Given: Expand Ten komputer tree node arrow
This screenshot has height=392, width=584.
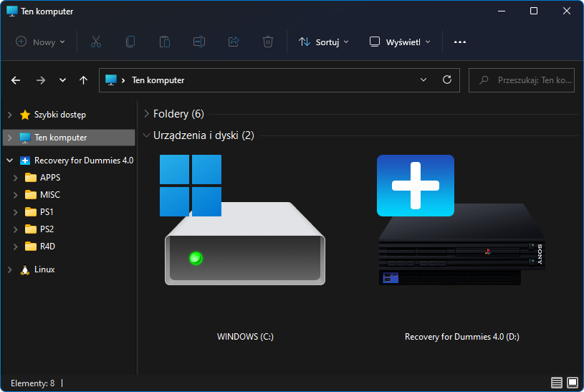Looking at the screenshot, I should click(10, 138).
